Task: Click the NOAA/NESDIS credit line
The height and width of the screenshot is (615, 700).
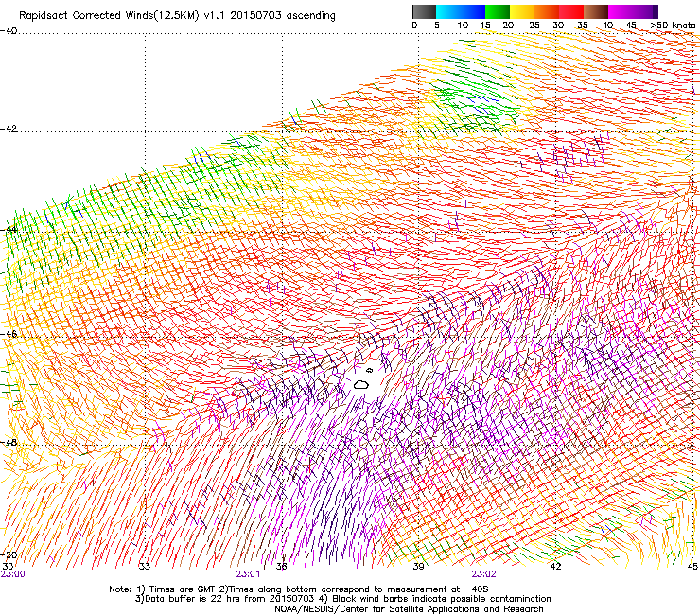Action: (x=409, y=609)
